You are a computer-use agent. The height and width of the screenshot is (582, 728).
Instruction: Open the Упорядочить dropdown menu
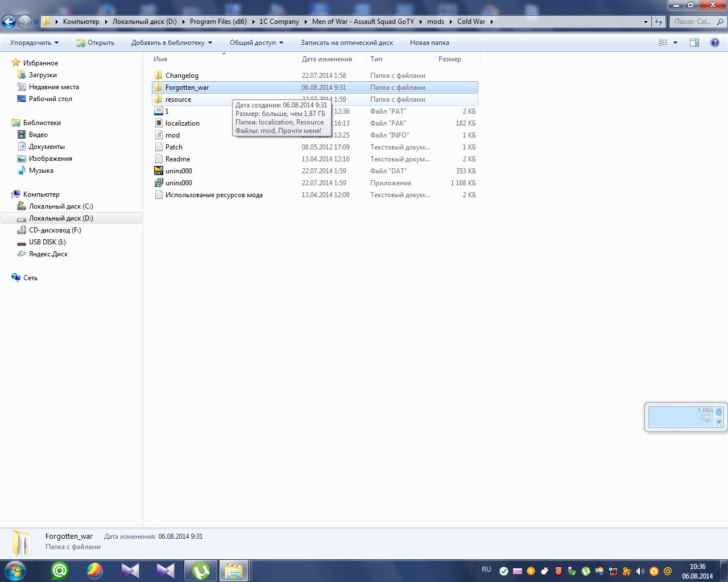34,43
